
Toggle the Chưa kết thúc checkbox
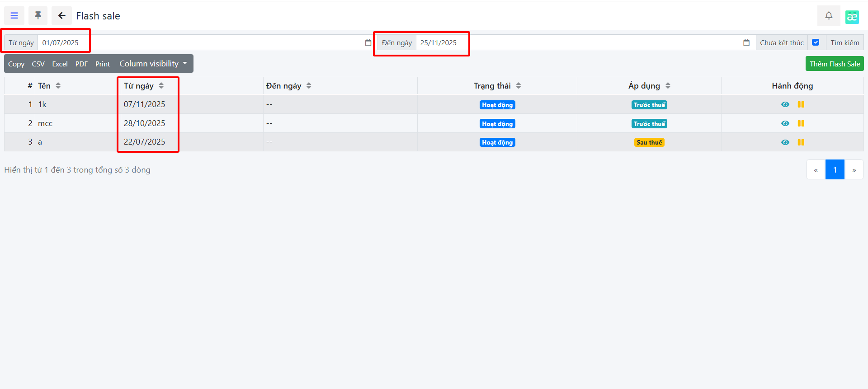click(x=815, y=42)
